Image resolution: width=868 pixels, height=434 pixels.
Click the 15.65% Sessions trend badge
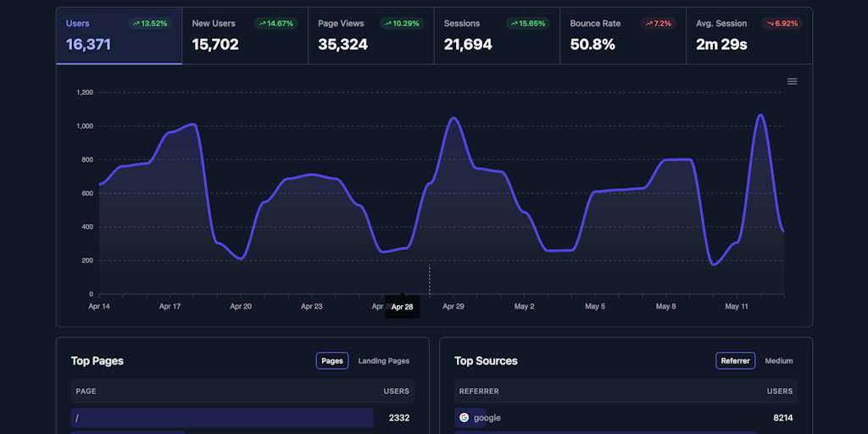[x=526, y=24]
